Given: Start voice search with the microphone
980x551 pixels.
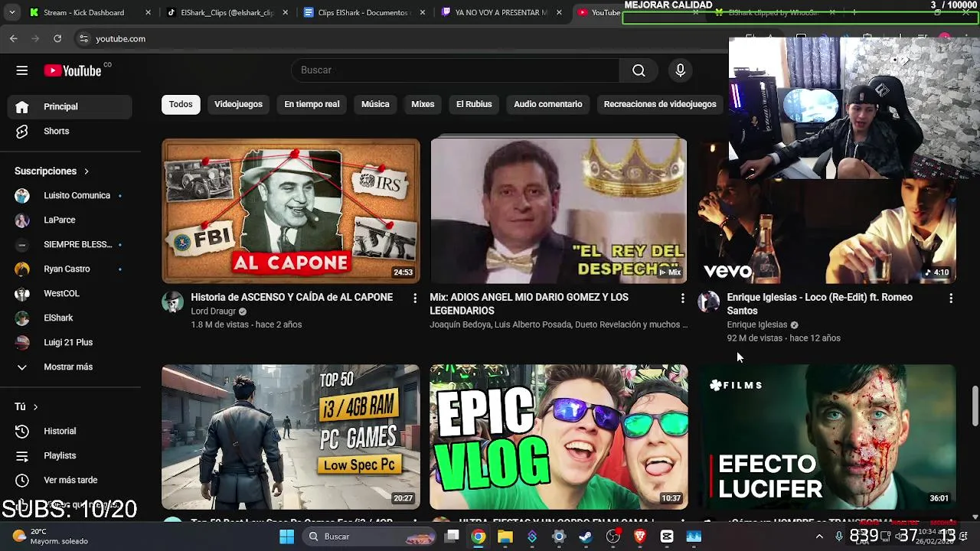Looking at the screenshot, I should pyautogui.click(x=680, y=70).
